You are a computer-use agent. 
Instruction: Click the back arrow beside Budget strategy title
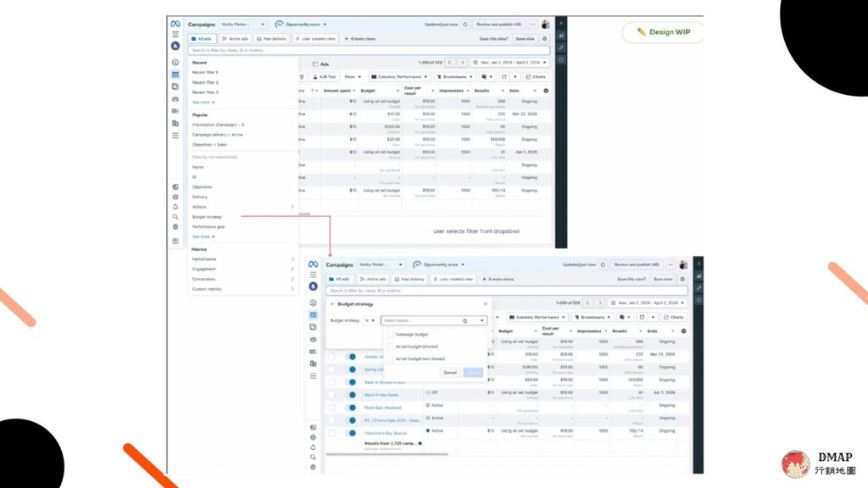click(x=332, y=304)
